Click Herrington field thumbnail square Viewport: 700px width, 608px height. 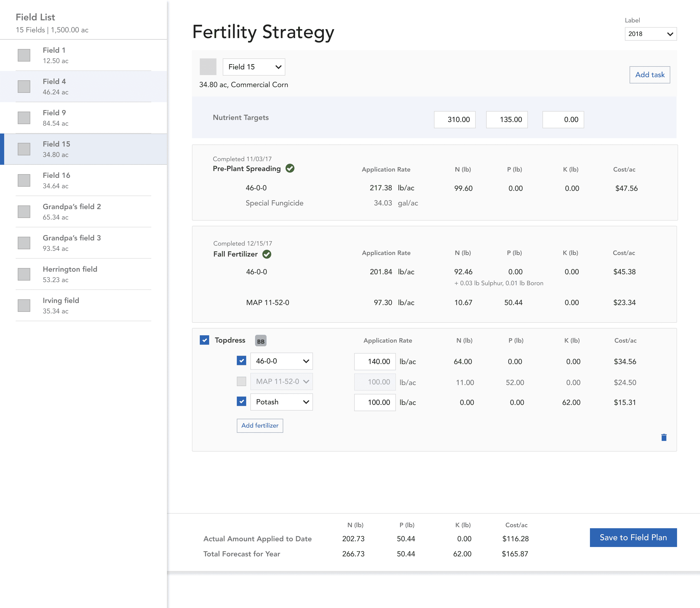pos(24,274)
